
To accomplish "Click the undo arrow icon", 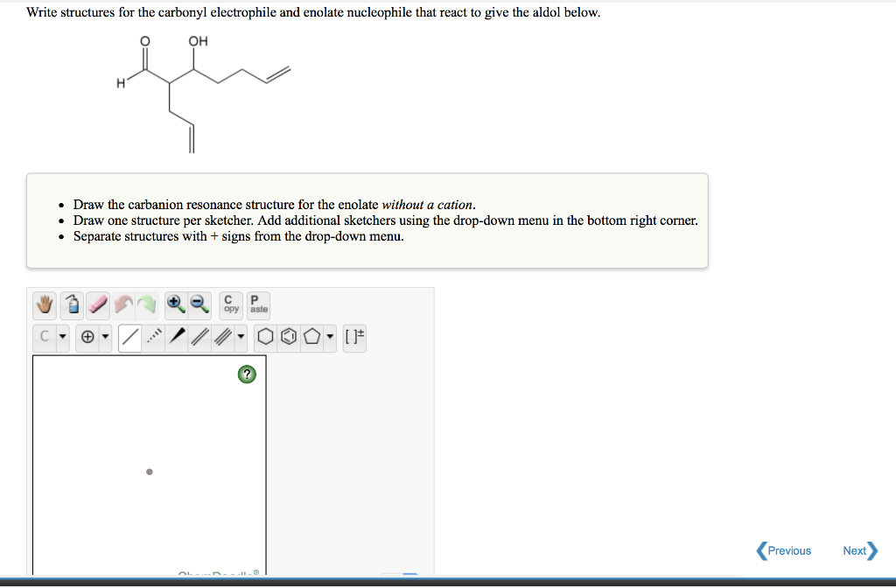I will 122,304.
